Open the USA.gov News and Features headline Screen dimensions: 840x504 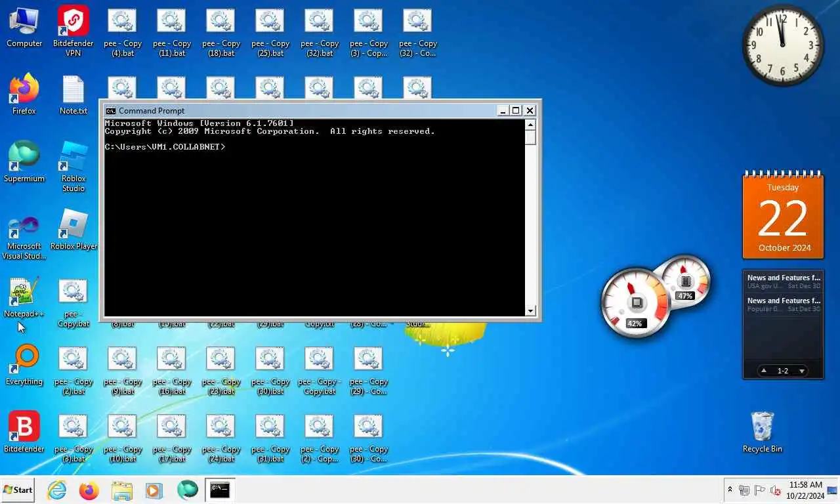tap(784, 282)
